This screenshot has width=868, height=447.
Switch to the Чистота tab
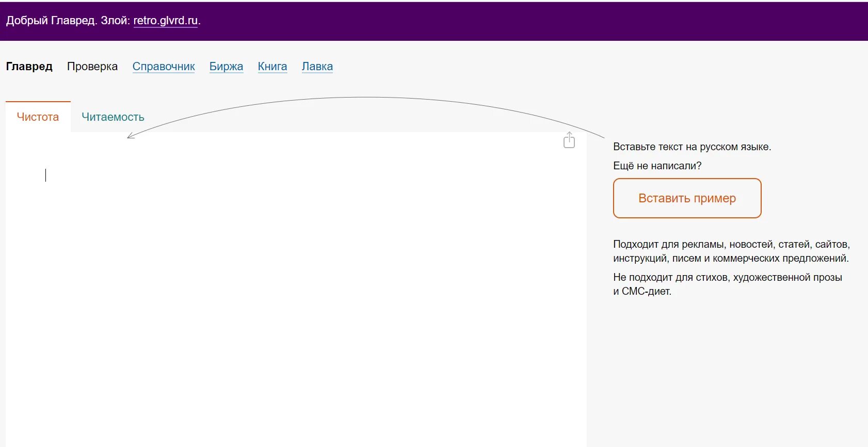(38, 117)
